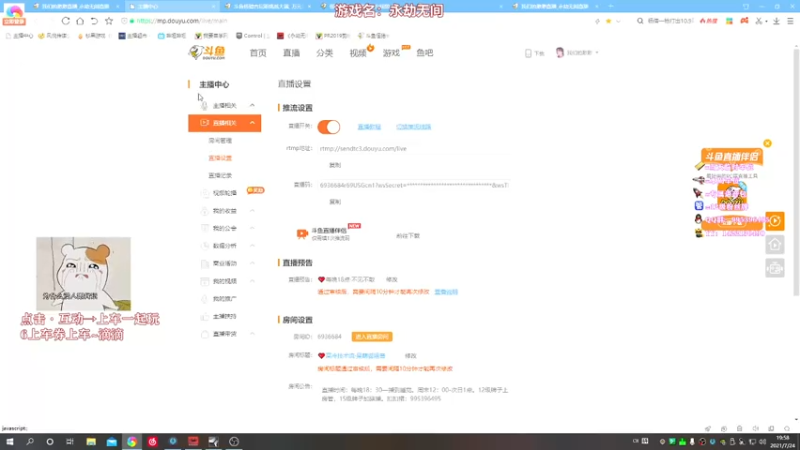Select 直播记录 in the sidebar
This screenshot has height=450, width=800.
[x=220, y=176]
